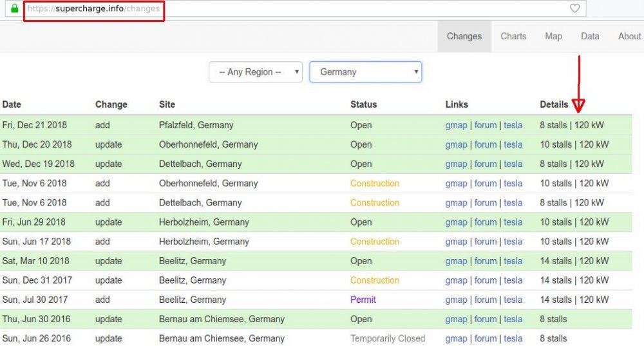Open forum link for Oberhonnefeld Dec 20 update
The width and height of the screenshot is (644, 346).
point(486,144)
